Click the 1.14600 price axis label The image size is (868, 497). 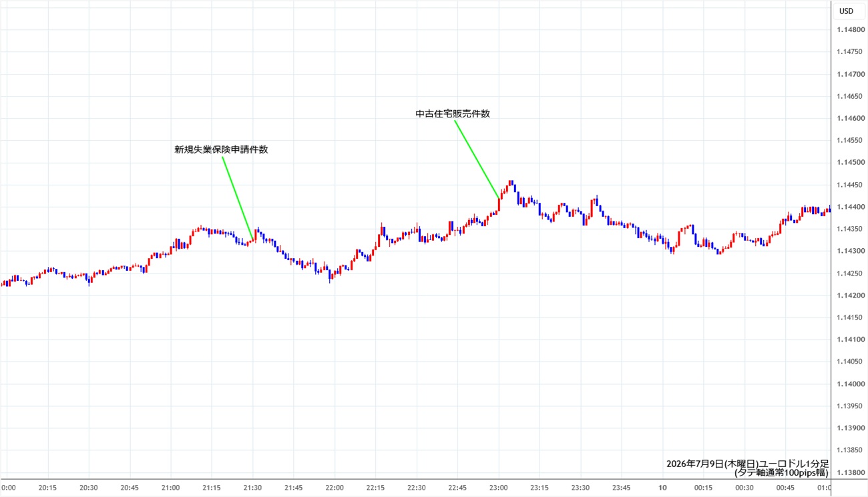click(850, 119)
